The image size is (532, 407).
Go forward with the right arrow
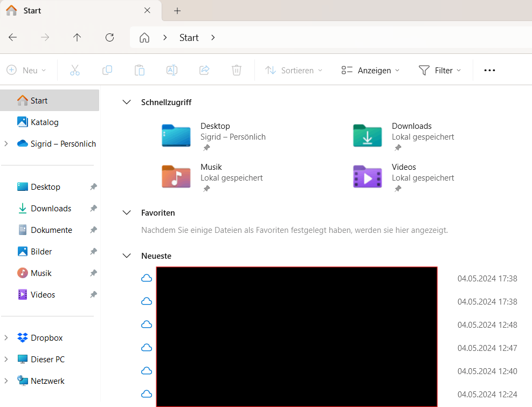[x=45, y=37]
